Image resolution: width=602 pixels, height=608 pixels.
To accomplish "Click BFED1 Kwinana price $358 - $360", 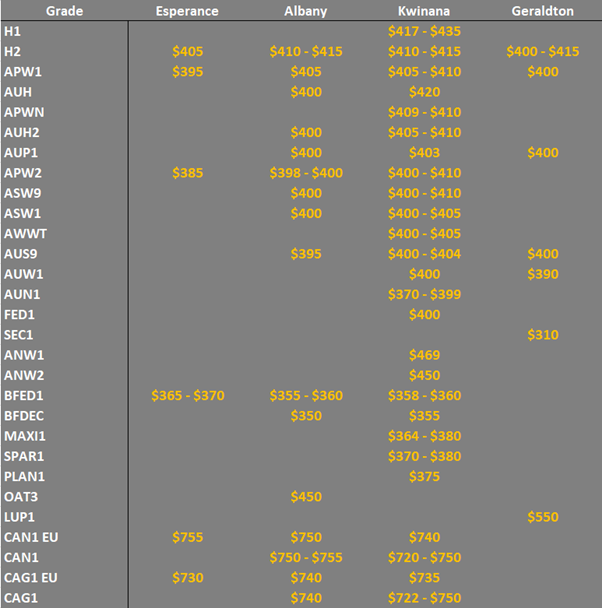I will click(x=424, y=395).
